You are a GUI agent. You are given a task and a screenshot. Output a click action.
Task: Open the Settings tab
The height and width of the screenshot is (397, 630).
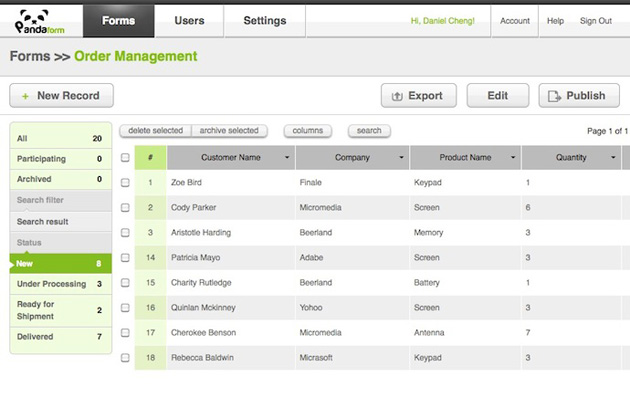[x=265, y=21]
